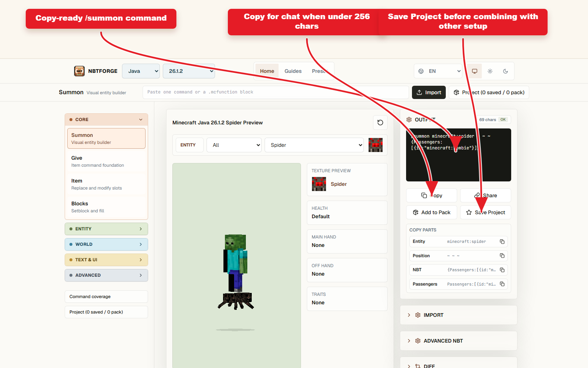The height and width of the screenshot is (368, 588).
Task: Click the OFF HAND None card
Action: coord(347,270)
